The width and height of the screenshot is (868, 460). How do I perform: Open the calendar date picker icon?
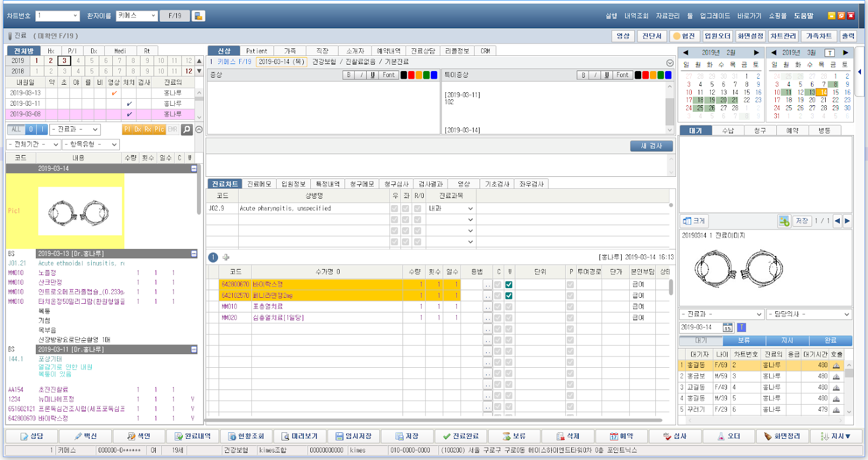click(x=727, y=328)
